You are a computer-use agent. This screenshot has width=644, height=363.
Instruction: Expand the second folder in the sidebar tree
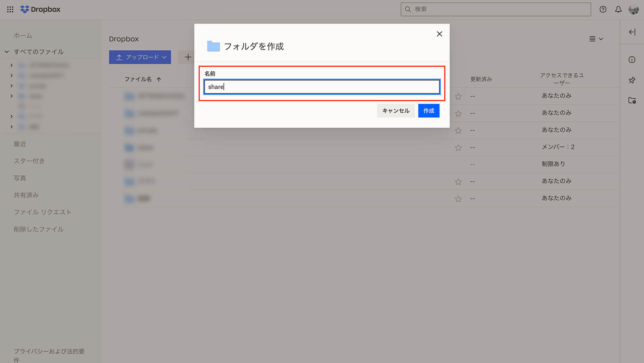(11, 75)
